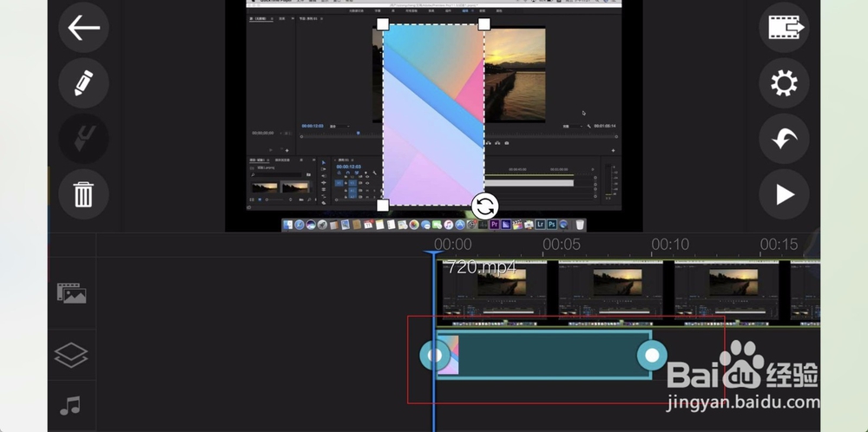Play the preview
The width and height of the screenshot is (868, 432).
click(x=785, y=194)
